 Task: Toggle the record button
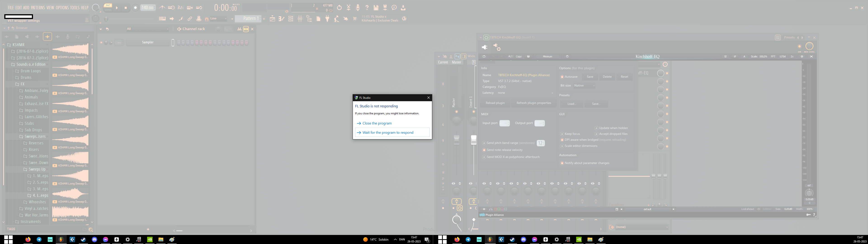[x=135, y=7]
